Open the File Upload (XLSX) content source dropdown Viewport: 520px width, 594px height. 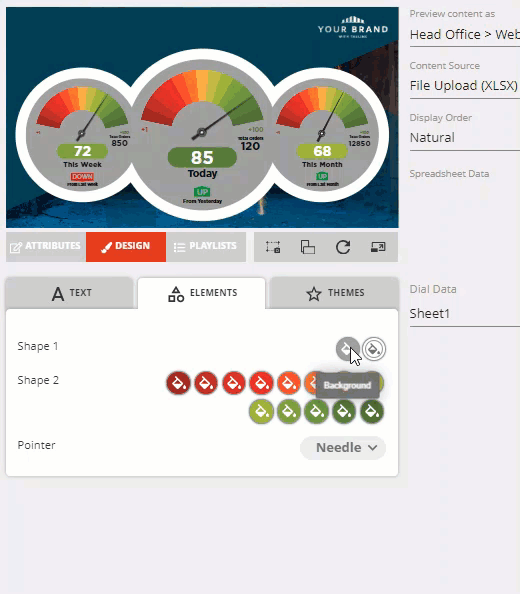465,86
